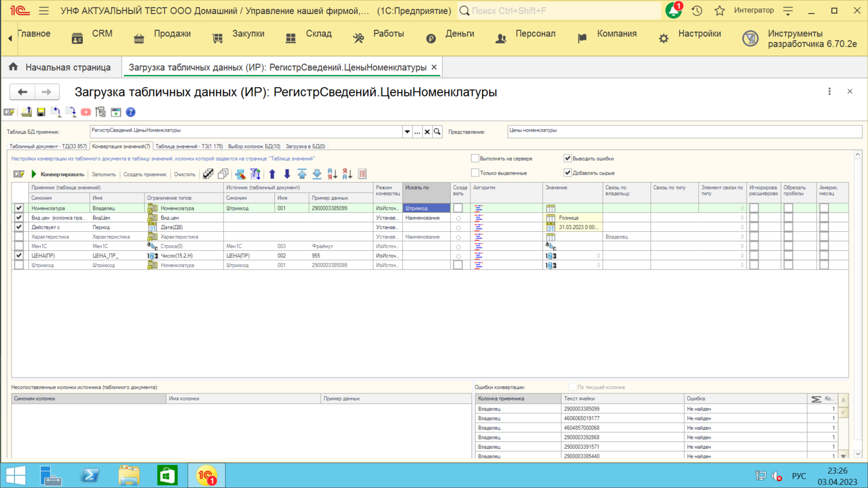The image size is (868, 488).
Task: Click the blue help question mark icon
Action: coord(131,112)
